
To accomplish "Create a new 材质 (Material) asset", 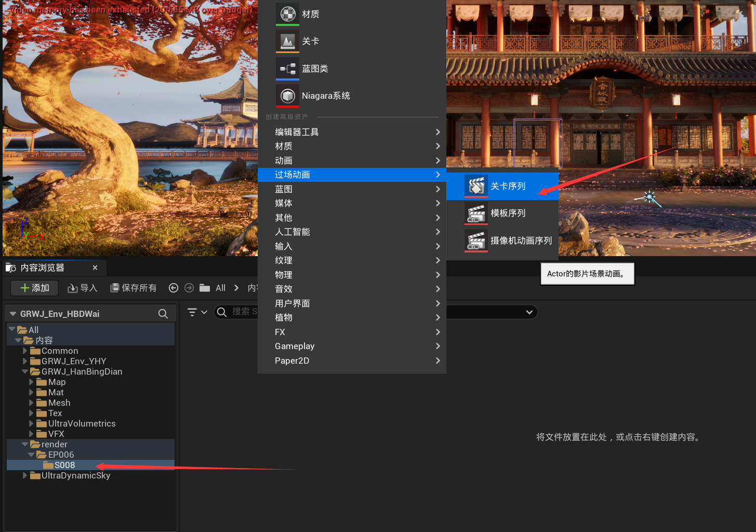I will click(310, 14).
